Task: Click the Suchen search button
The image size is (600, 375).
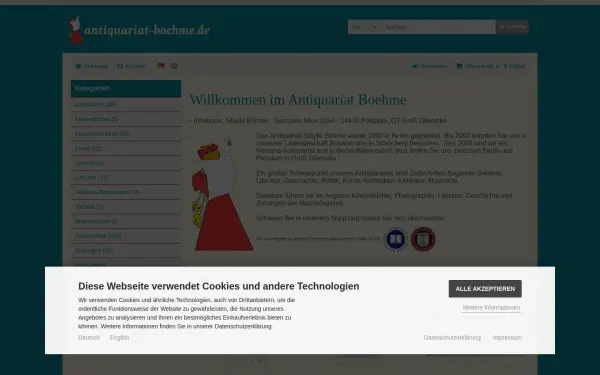Action: coord(512,27)
